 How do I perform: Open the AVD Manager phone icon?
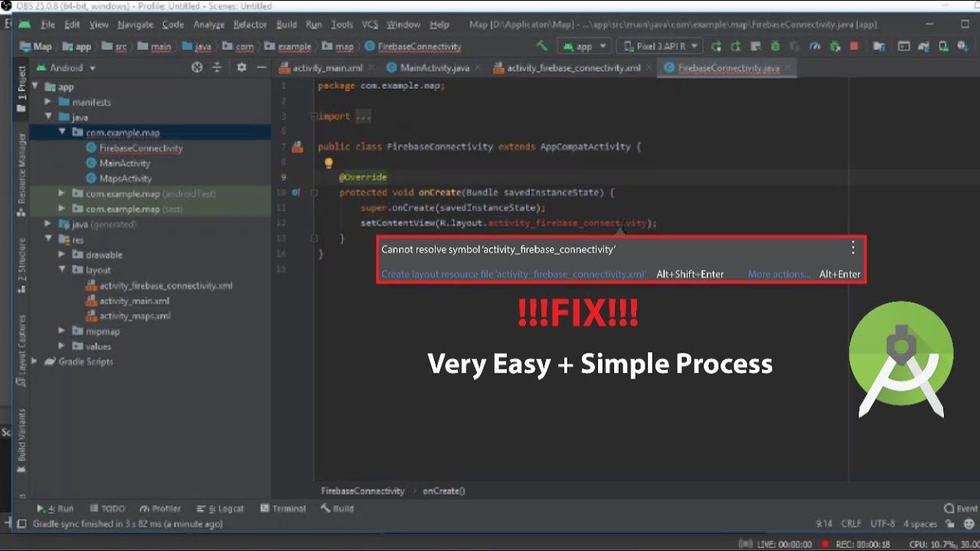coord(943,46)
